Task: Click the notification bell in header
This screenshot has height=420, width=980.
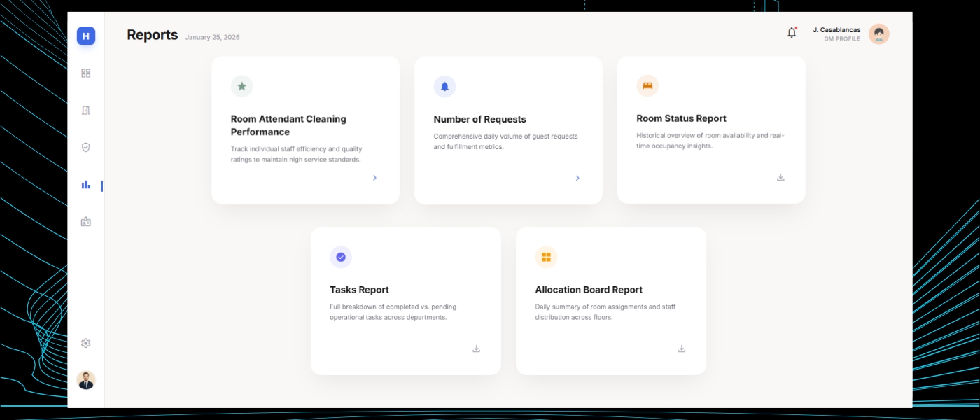Action: tap(792, 33)
